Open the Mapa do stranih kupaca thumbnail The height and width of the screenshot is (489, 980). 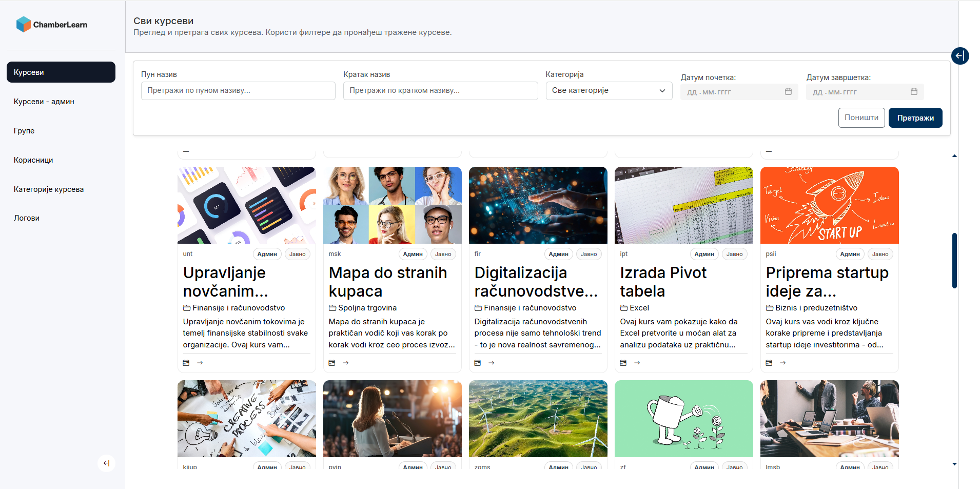(x=393, y=205)
